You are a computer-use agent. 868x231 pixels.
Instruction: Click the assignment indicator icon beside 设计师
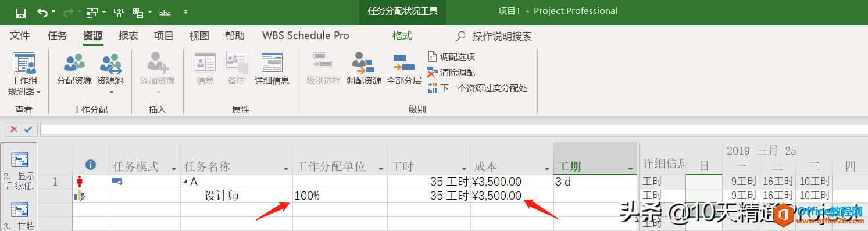tap(80, 196)
